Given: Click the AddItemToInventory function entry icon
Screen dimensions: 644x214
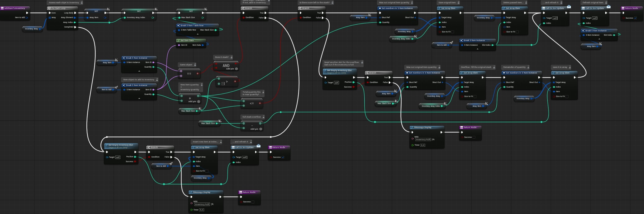Looking at the screenshot, I should pos(2,8).
